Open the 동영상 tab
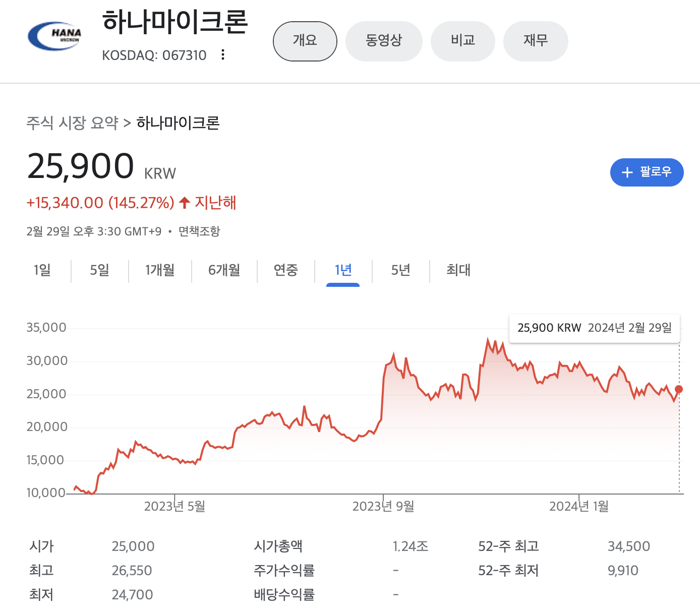Screen dimensions: 700x613 [x=384, y=41]
